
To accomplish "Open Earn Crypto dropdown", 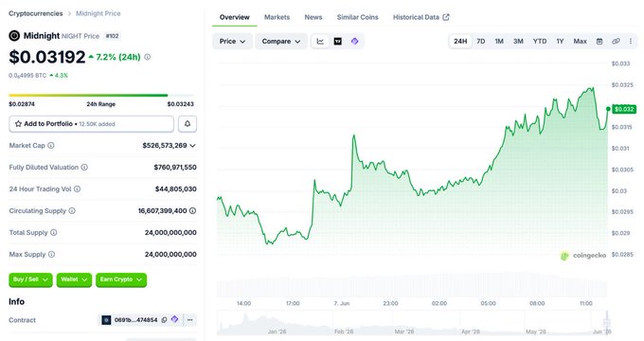I will 121,279.
